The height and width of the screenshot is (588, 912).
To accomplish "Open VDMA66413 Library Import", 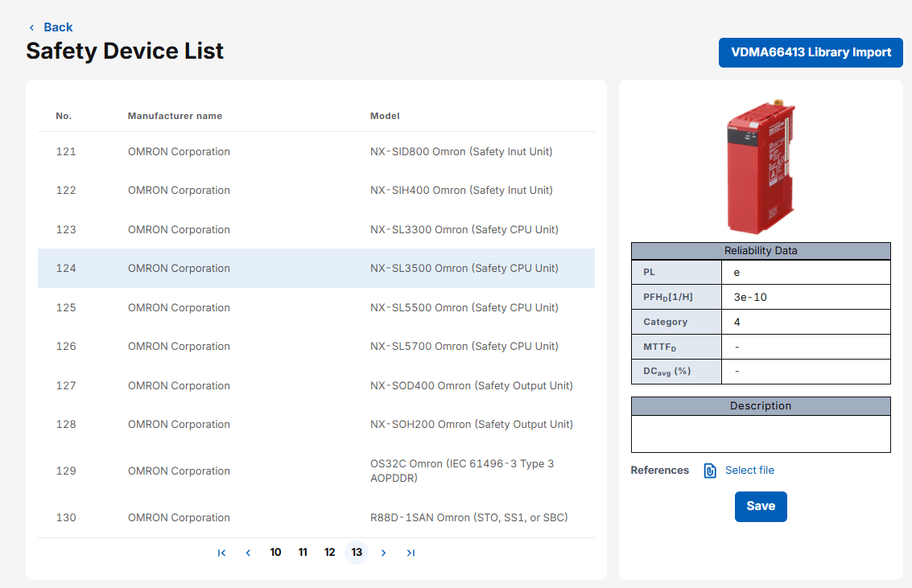I will 811,52.
